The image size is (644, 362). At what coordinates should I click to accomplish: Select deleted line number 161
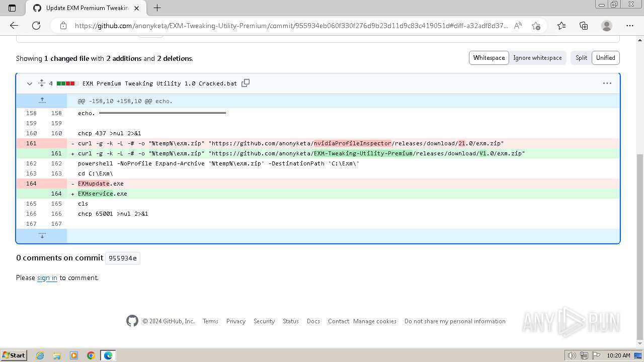click(x=31, y=143)
